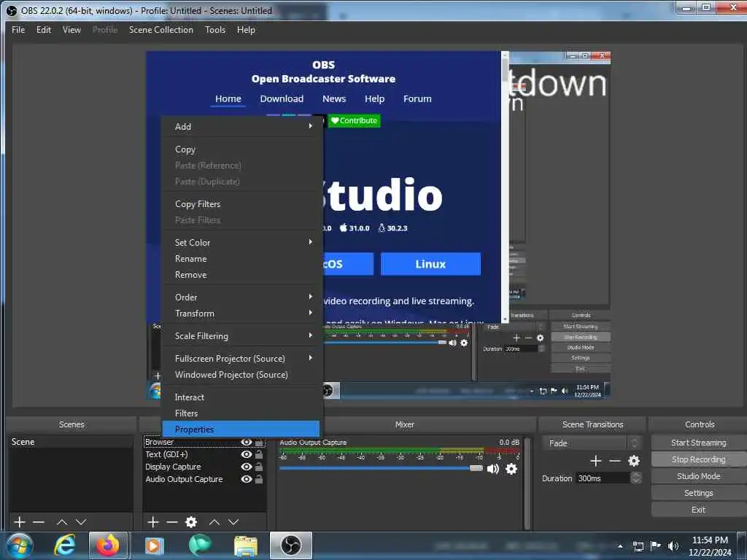Hide the Display Capture source
The height and width of the screenshot is (560, 747).
point(247,467)
